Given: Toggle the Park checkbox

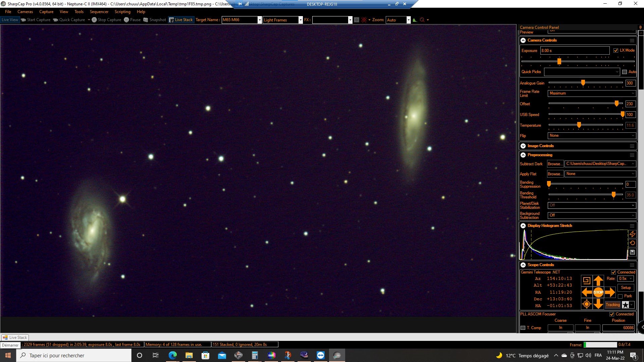Looking at the screenshot, I should (x=620, y=296).
